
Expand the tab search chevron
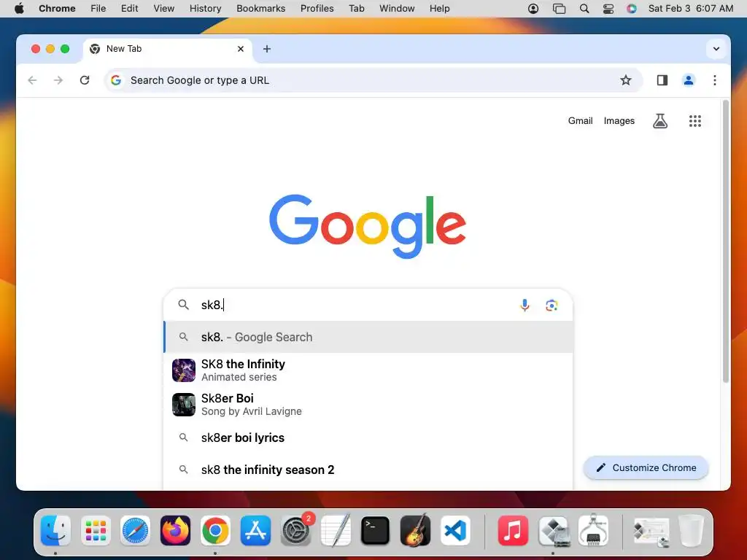716,49
